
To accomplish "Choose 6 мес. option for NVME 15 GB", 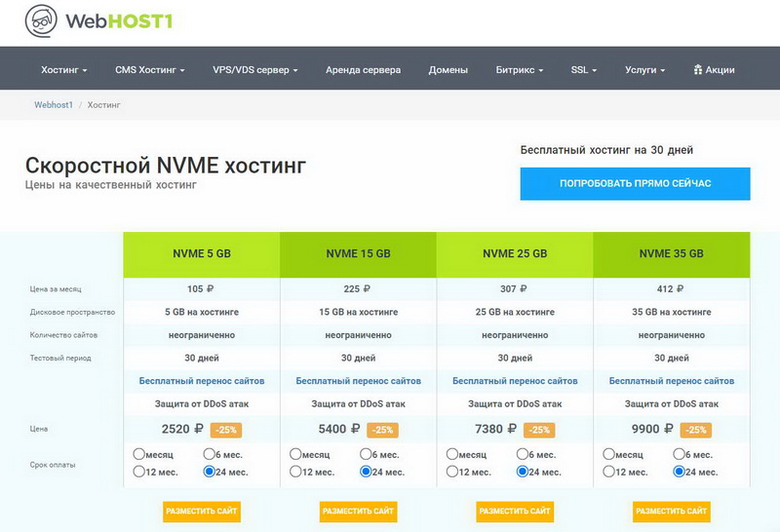I will pyautogui.click(x=367, y=454).
